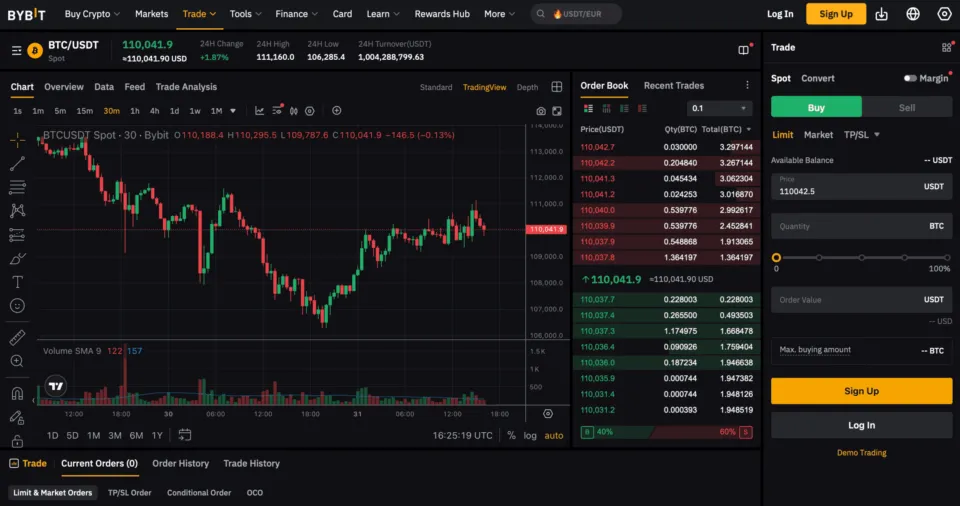The height and width of the screenshot is (506, 960).
Task: Click the USDT/EUR search box
Action: point(576,14)
